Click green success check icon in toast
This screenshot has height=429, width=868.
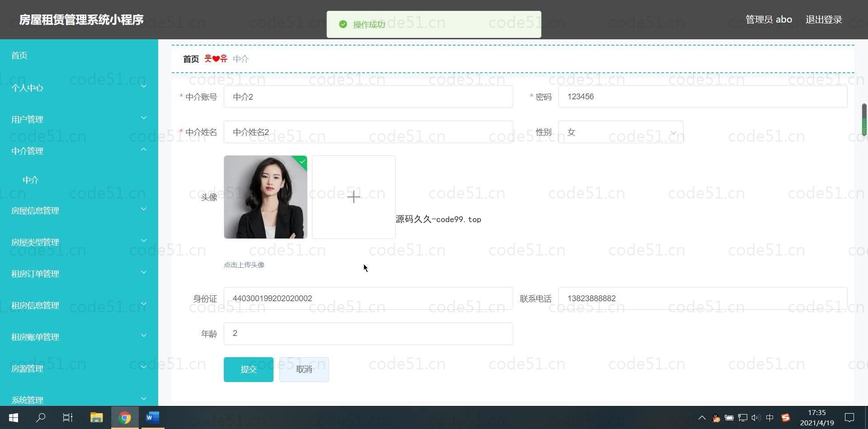[343, 24]
